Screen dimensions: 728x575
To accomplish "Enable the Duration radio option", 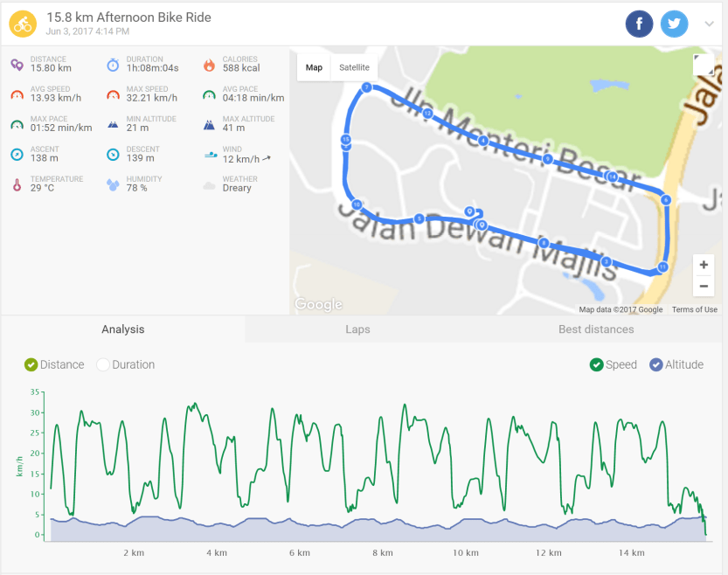I will coord(101,364).
